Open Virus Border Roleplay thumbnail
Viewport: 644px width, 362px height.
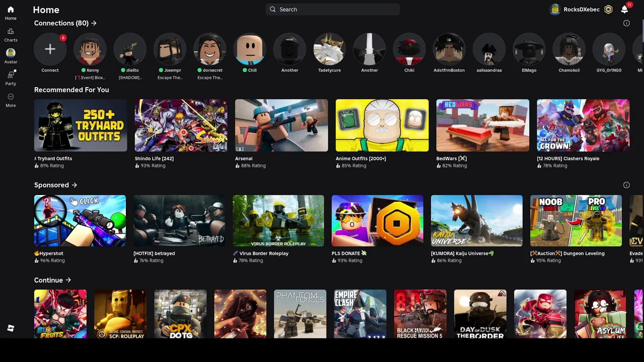point(278,221)
